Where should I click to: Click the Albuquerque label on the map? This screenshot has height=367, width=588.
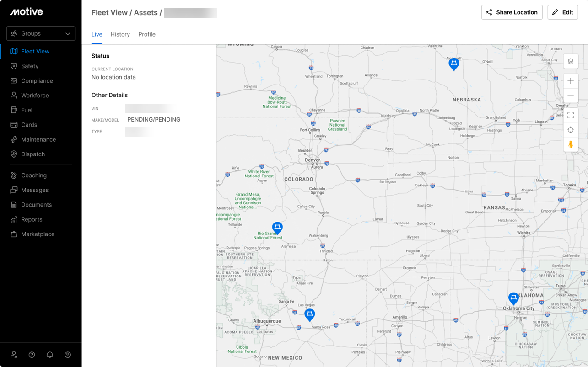(x=267, y=321)
